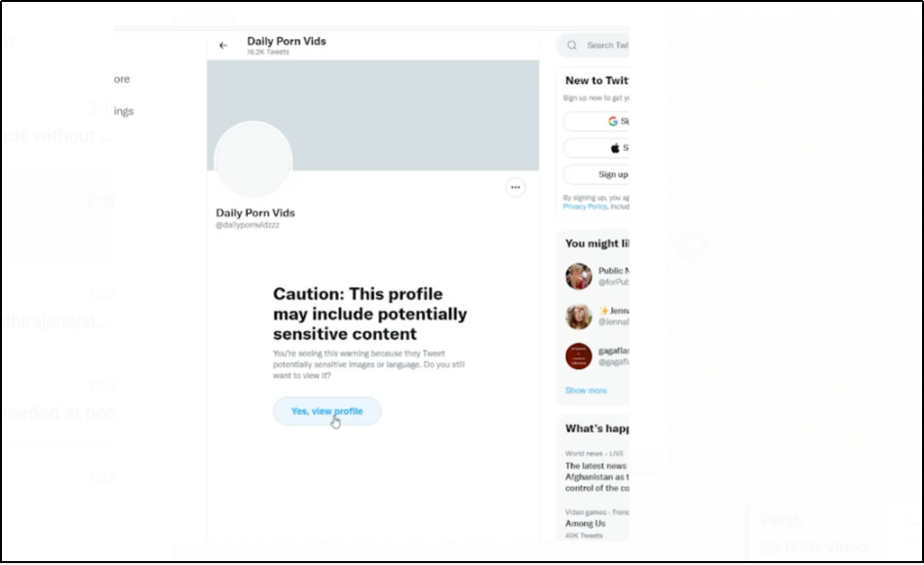Focus the Search Twitter field
The image size is (924, 565).
click(x=593, y=46)
